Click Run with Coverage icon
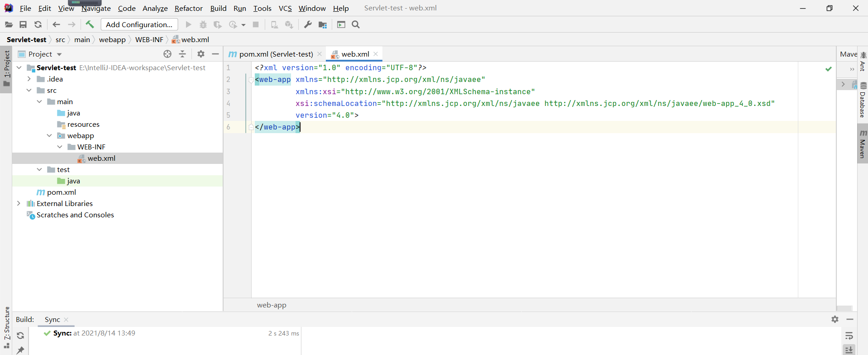The width and height of the screenshot is (868, 355). pos(218,25)
